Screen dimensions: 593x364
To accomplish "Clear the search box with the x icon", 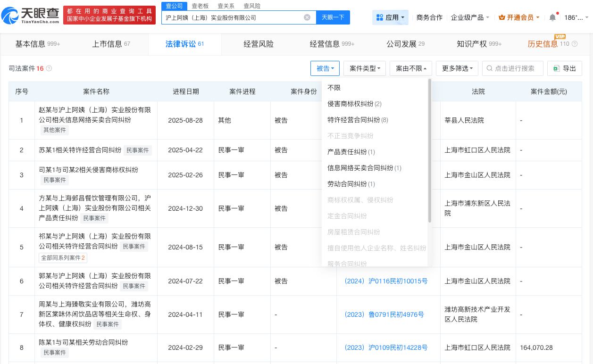I will [x=307, y=17].
